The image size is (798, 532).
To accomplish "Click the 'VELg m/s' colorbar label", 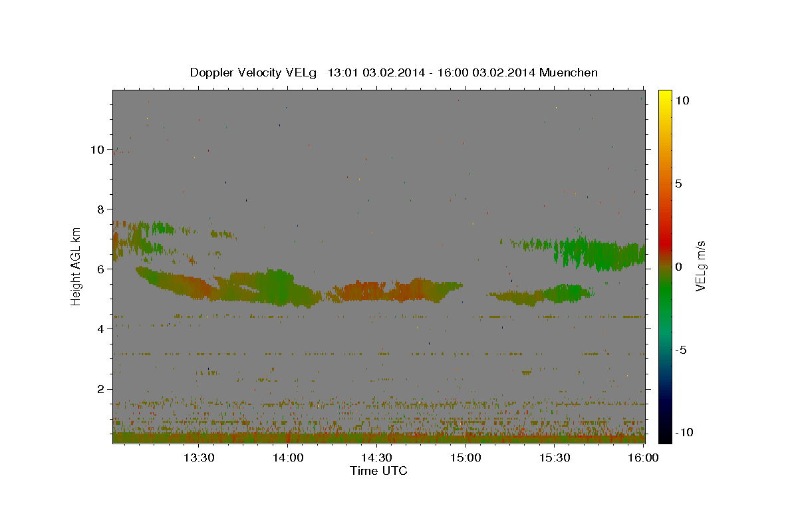I will [701, 266].
